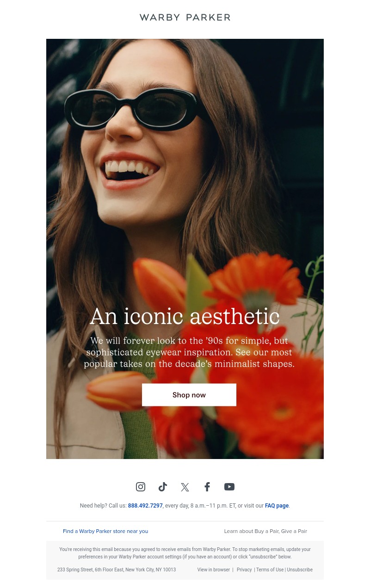The width and height of the screenshot is (370, 588).
Task: Click the An iconic aesthetic headline
Action: tap(185, 317)
